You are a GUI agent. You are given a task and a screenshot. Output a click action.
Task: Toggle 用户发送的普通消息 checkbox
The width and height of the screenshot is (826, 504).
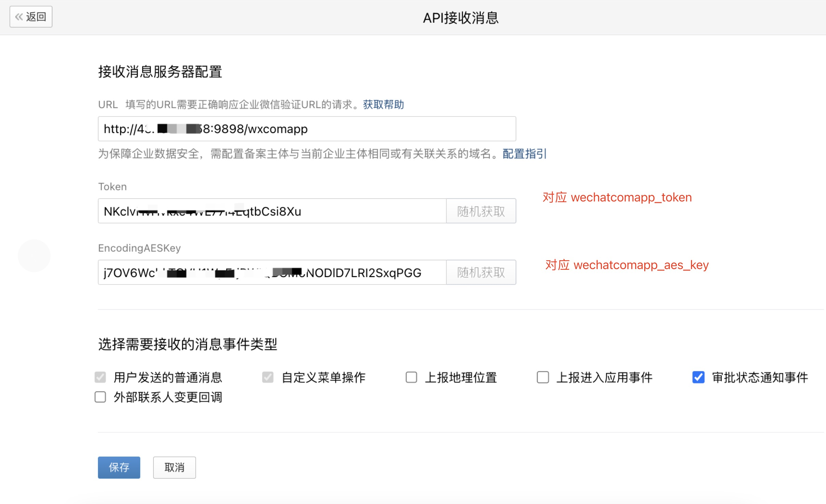100,377
